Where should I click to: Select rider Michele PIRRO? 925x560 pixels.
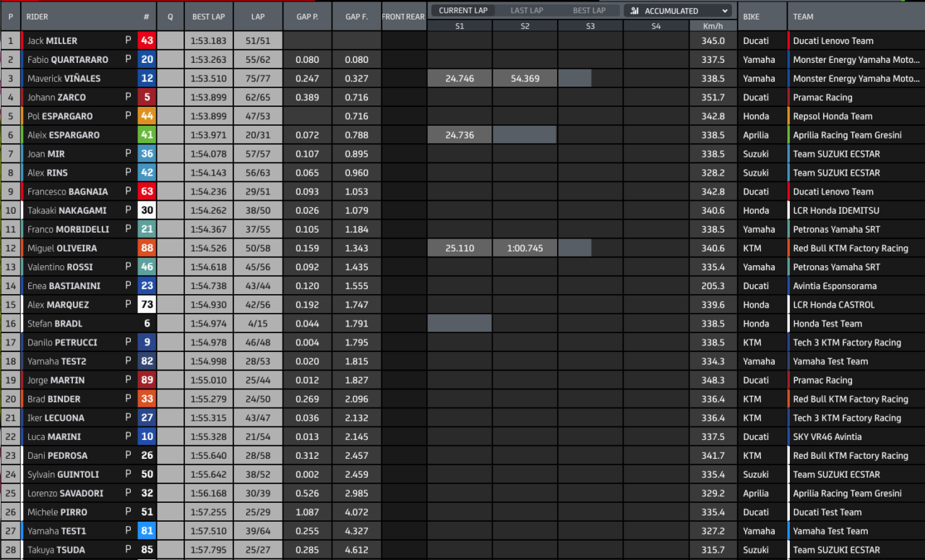(57, 512)
